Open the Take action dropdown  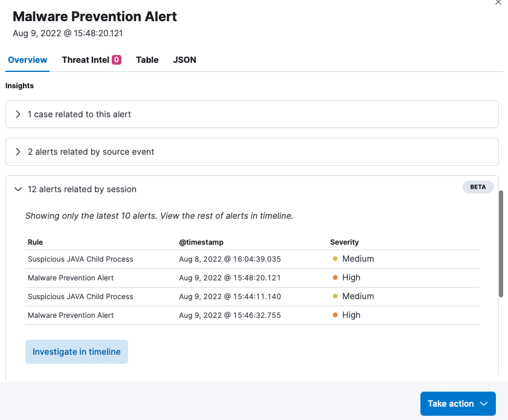(x=458, y=404)
